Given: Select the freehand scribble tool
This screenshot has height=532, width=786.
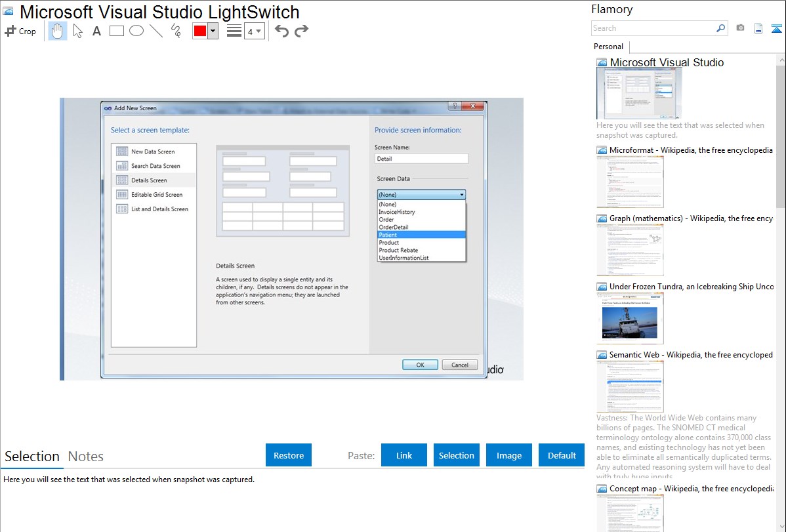Looking at the screenshot, I should pos(176,31).
